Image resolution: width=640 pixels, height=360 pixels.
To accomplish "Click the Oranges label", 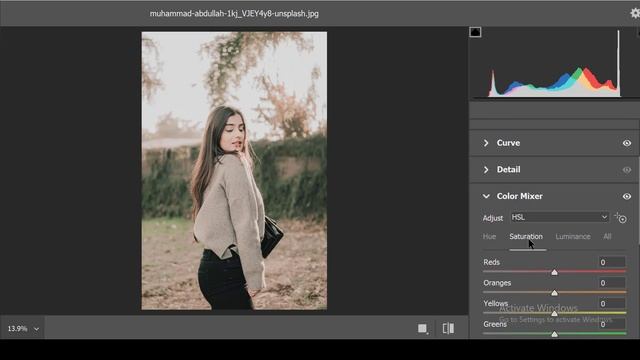I will (497, 283).
